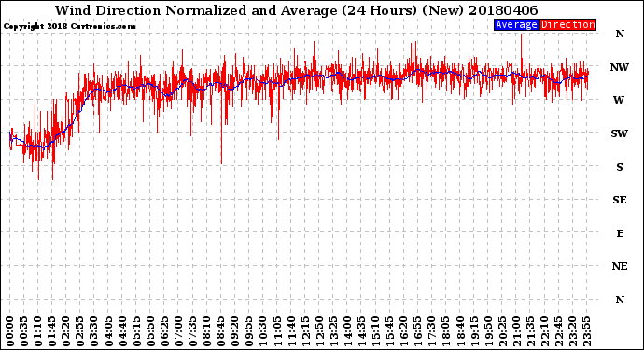Click the 05:50 time label
This screenshot has width=644, height=350.
tap(150, 331)
